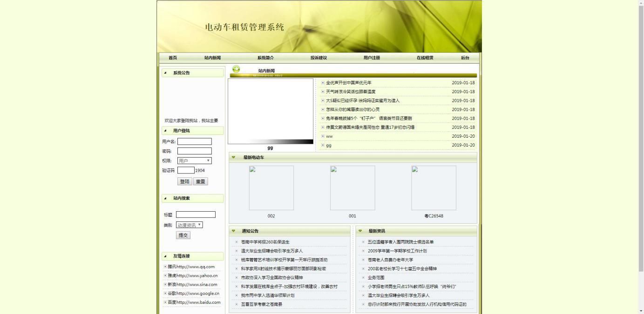Screen dimensions: 644x314
Task: Click the green arrow icon on 最新电动车 header
Action: point(233,158)
